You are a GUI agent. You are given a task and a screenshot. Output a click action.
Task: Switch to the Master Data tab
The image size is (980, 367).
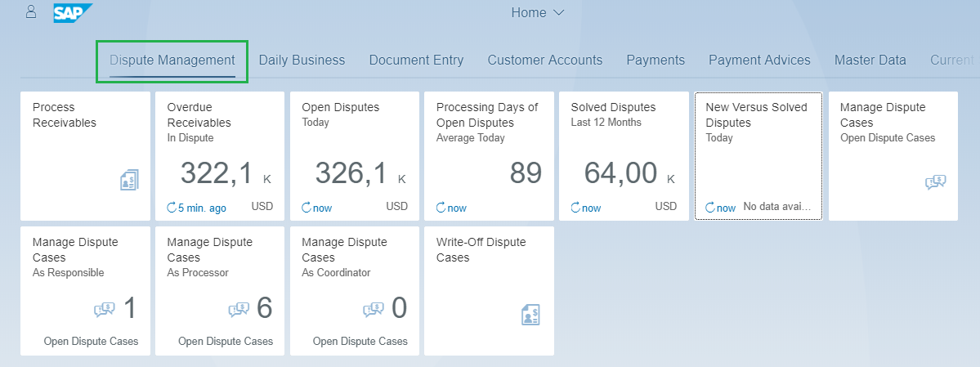(870, 60)
